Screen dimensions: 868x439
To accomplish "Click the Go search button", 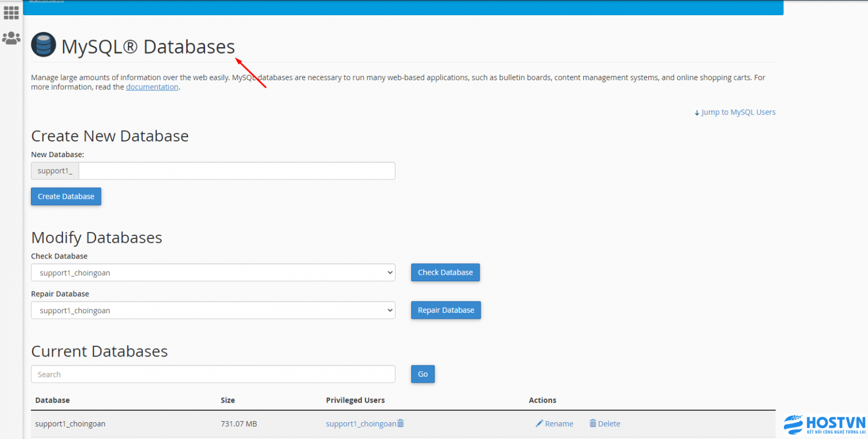I will pyautogui.click(x=423, y=374).
